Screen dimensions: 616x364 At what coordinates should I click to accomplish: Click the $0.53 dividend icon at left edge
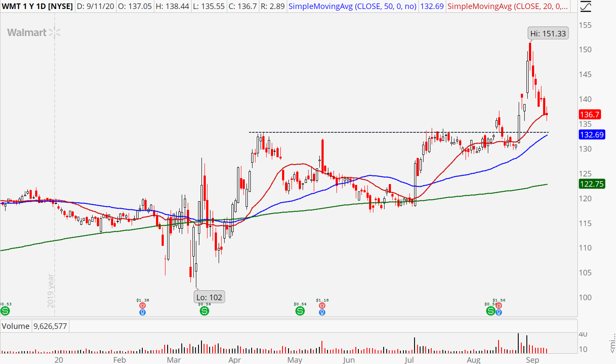coord(5,311)
